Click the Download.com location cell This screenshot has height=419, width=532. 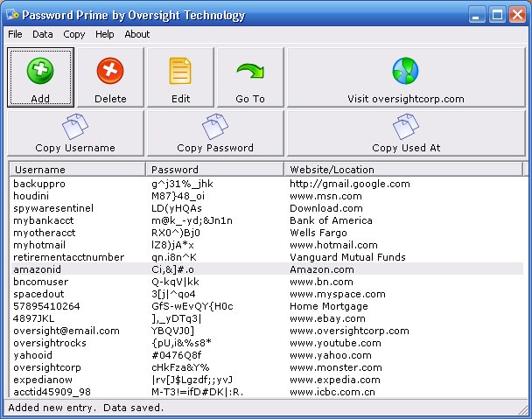(326, 208)
